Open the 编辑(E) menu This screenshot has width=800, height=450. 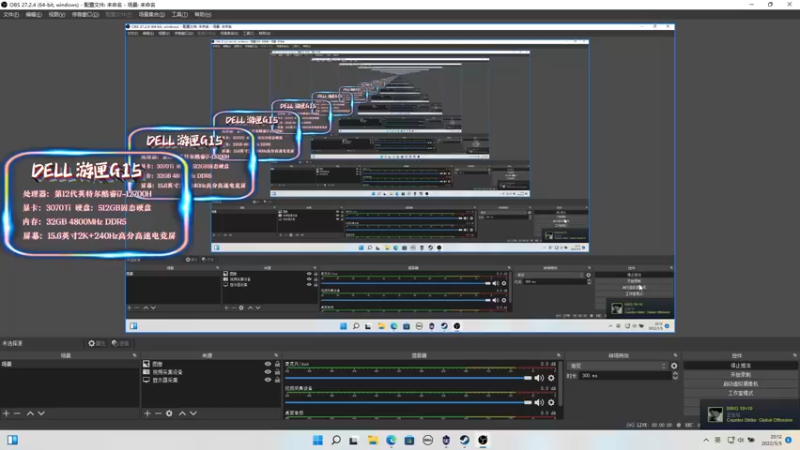click(x=34, y=14)
